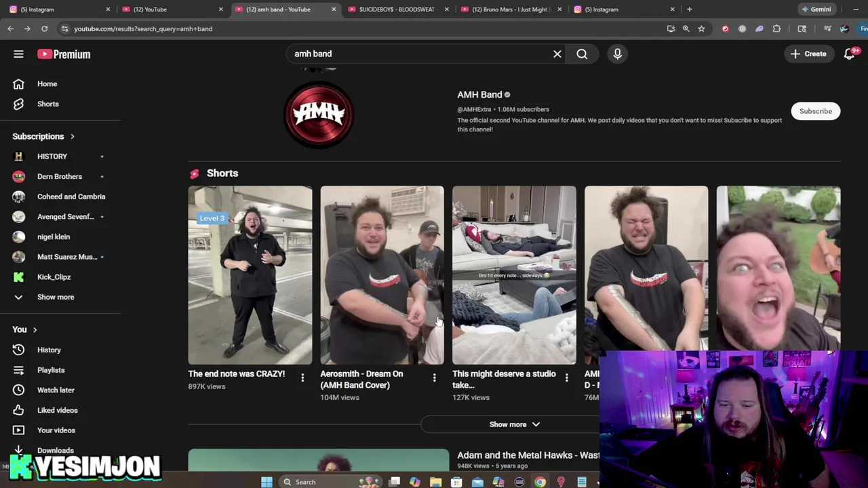Screen dimensions: 868x488
Task: Click the zoom magnifier in address bar
Action: coord(686,28)
